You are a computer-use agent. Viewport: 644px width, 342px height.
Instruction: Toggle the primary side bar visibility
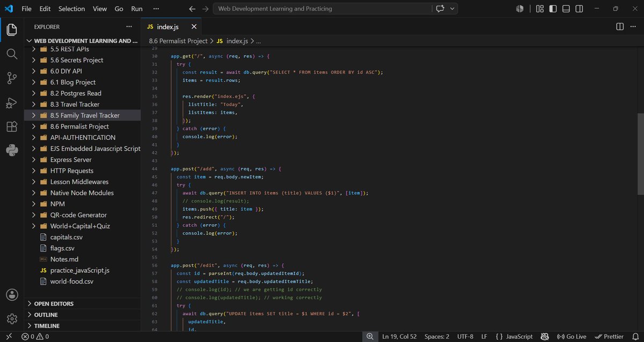(x=553, y=9)
